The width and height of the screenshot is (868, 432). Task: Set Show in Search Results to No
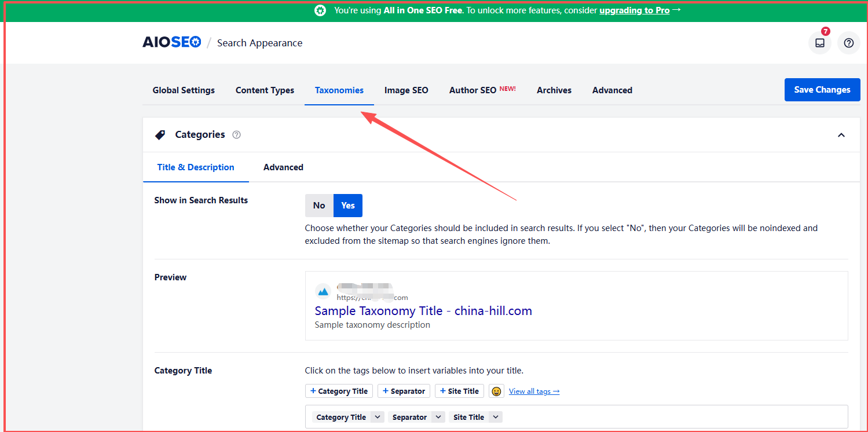point(319,206)
